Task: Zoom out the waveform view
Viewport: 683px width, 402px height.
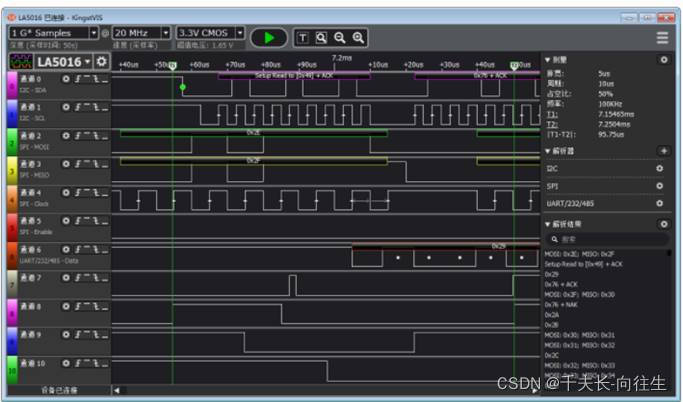Action: [x=340, y=37]
